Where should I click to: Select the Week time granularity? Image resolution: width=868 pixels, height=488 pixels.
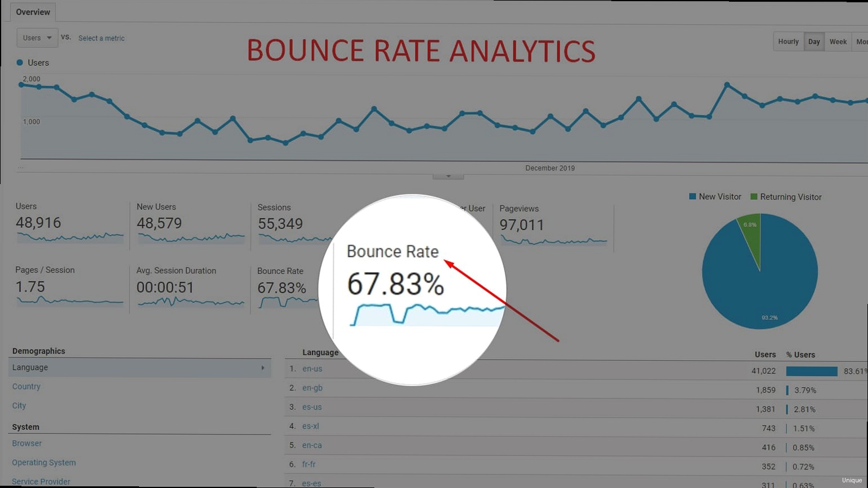tap(838, 42)
